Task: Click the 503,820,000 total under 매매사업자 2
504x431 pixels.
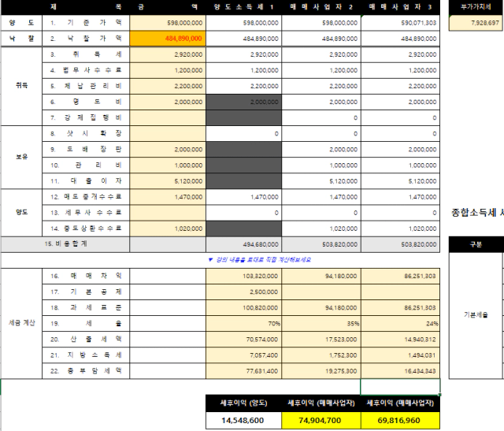Action: click(x=321, y=244)
